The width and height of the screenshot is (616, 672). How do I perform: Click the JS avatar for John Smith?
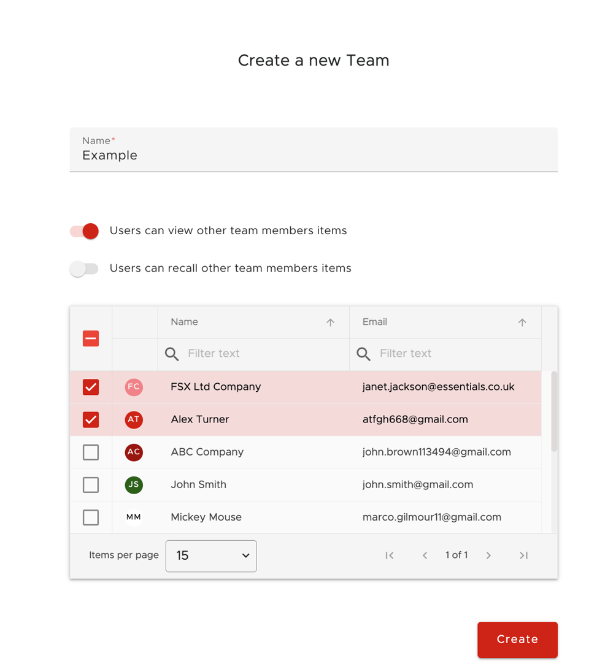[x=134, y=484]
